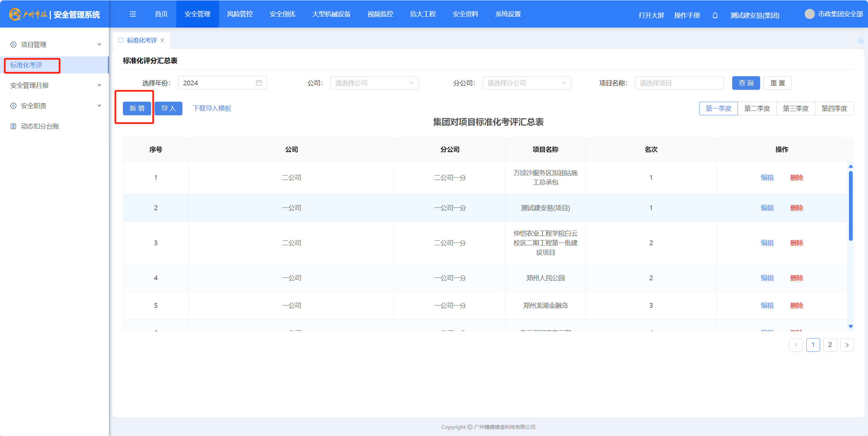Open the 公司 selection dropdown
Screen dimensions: 868x436
pyautogui.click(x=374, y=83)
